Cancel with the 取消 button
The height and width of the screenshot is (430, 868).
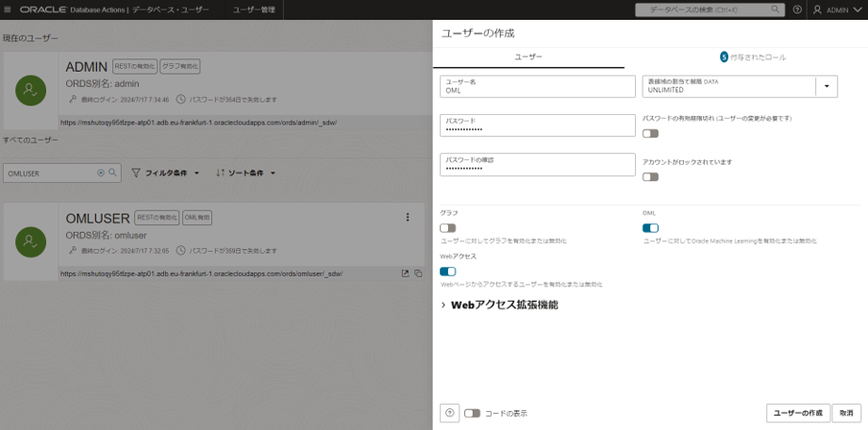(x=846, y=413)
